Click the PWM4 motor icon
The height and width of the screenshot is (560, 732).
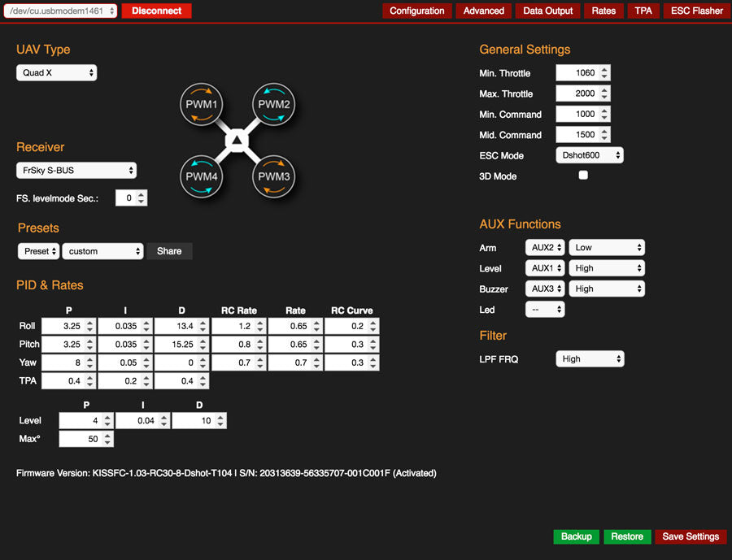pyautogui.click(x=201, y=176)
